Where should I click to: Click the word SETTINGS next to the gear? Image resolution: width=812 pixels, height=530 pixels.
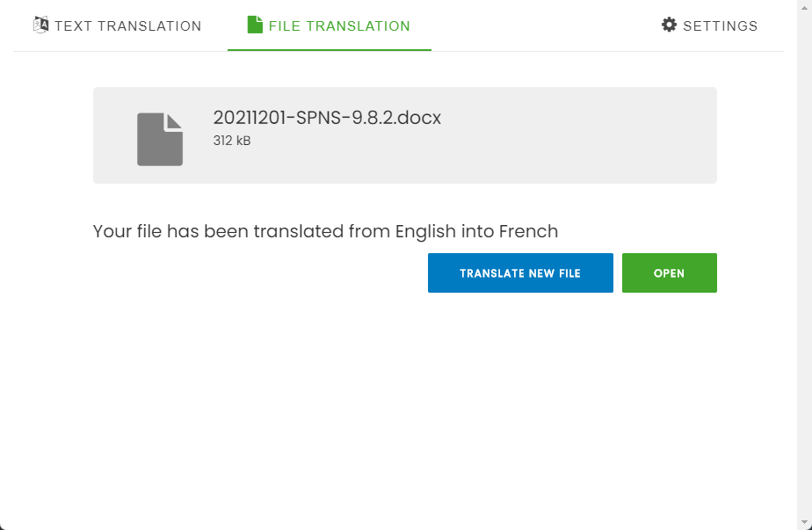point(721,25)
